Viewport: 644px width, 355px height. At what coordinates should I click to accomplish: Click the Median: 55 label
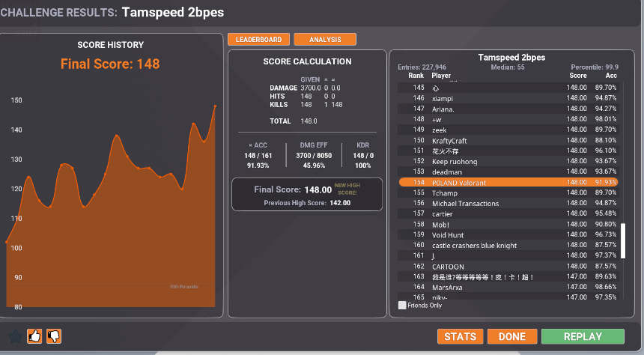point(508,67)
